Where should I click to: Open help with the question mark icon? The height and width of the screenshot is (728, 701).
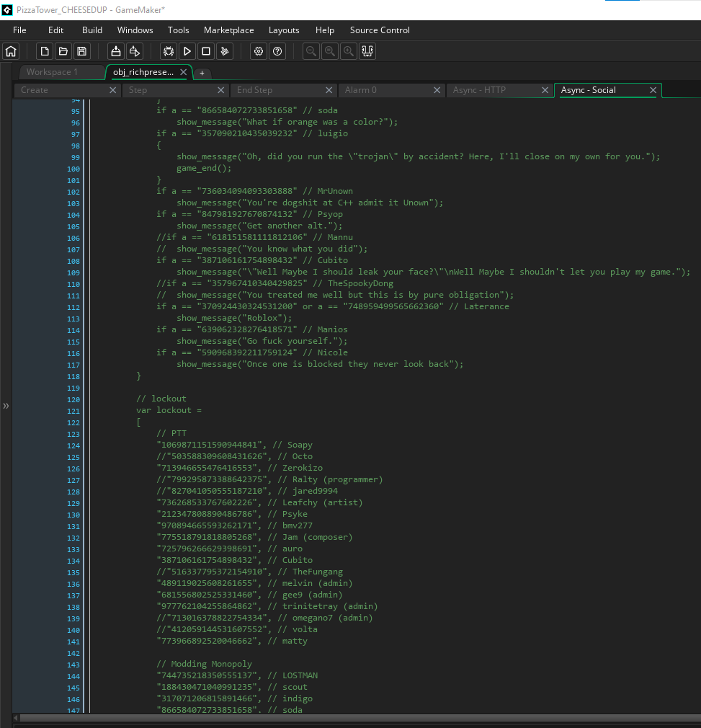(x=277, y=51)
